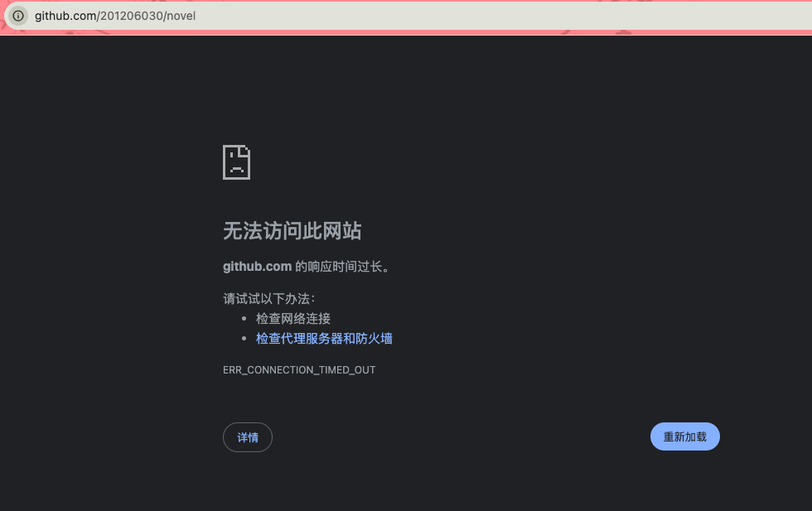812x511 pixels.
Task: Click the sad page error icon
Action: [237, 162]
